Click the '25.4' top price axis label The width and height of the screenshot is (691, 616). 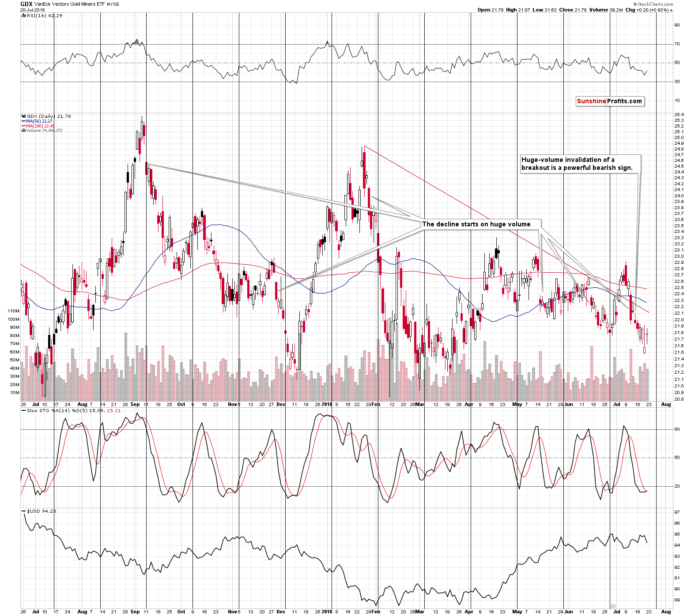[x=679, y=115]
